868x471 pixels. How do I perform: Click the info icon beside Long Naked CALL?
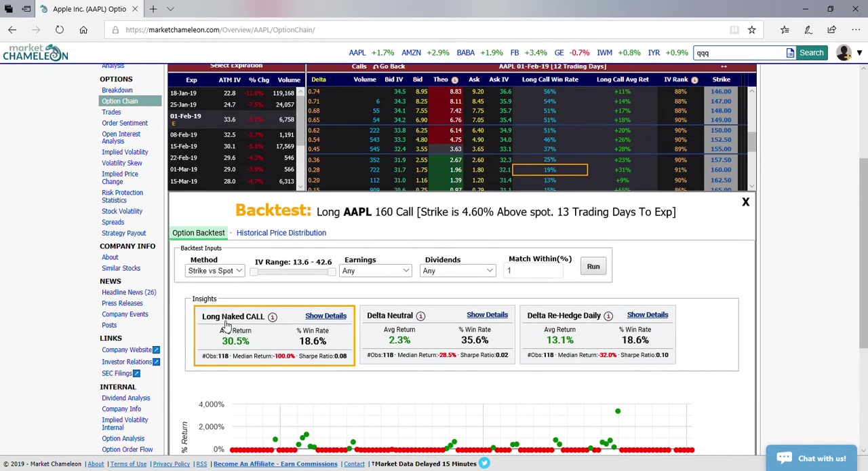point(272,317)
